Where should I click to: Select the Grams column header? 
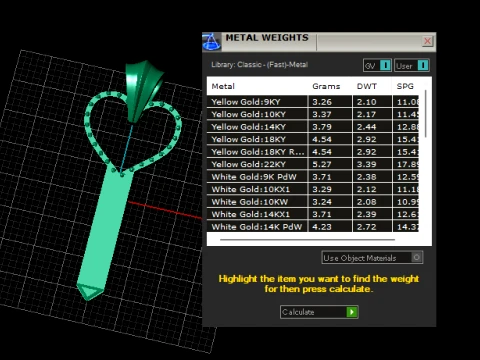326,86
